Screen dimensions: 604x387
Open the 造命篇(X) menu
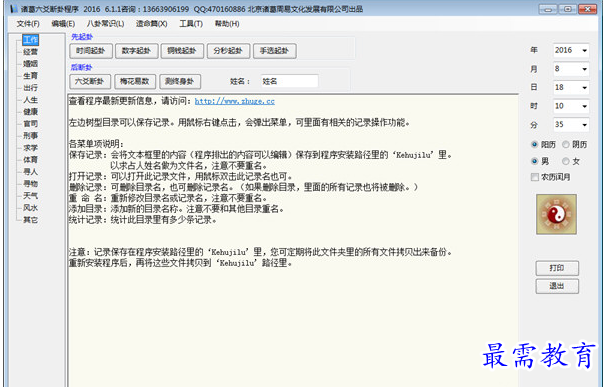[x=151, y=24]
